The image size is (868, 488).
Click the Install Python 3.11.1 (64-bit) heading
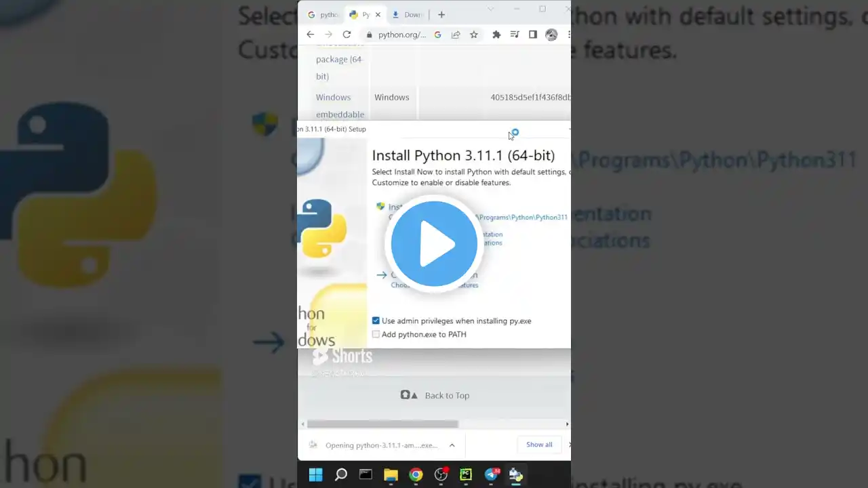[x=463, y=155]
